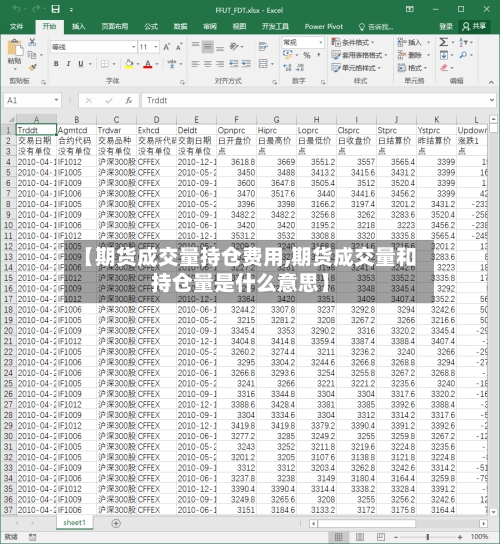Image resolution: width=500 pixels, height=544 pixels.
Task: Open the Power Pivot tab
Action: pos(324,26)
